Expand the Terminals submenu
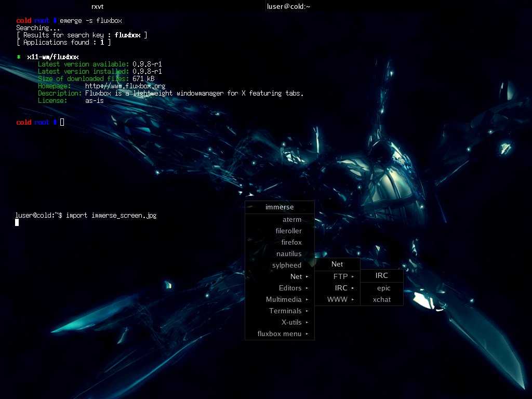 285,311
